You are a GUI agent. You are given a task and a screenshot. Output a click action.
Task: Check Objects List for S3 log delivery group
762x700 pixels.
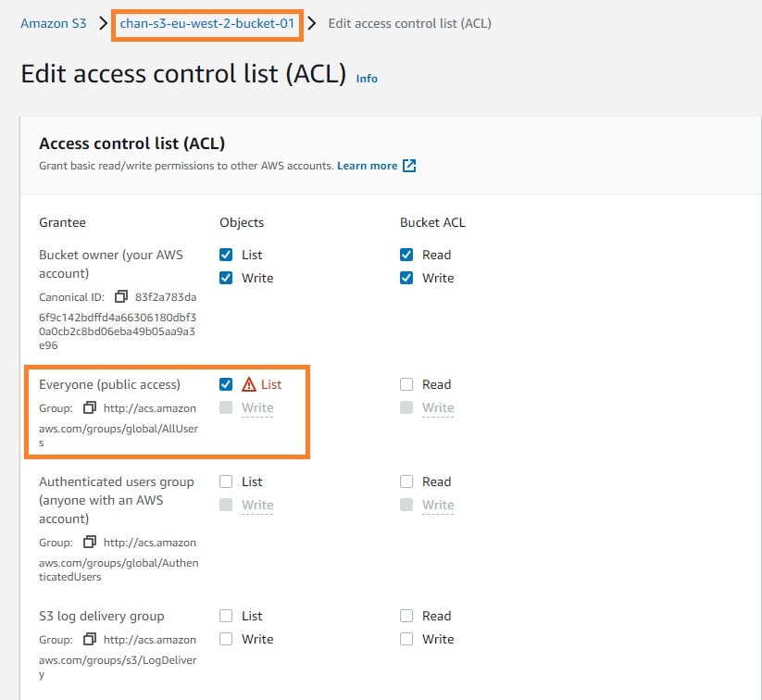pyautogui.click(x=226, y=616)
